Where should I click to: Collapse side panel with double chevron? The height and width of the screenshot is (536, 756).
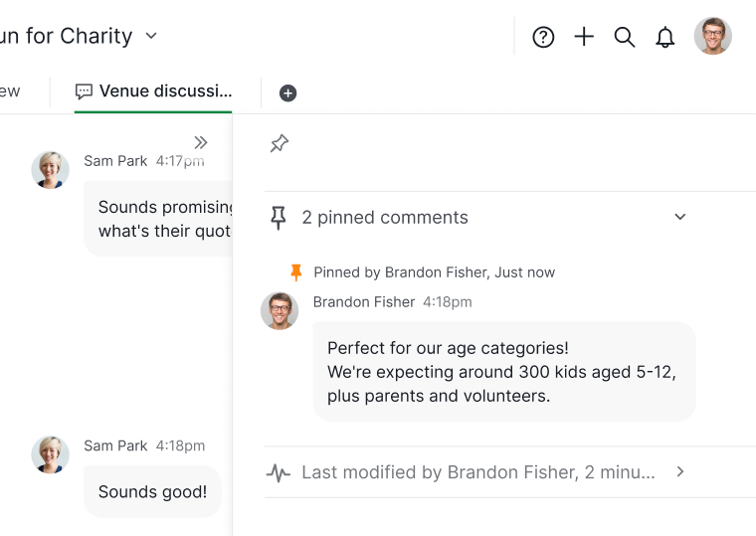(201, 142)
